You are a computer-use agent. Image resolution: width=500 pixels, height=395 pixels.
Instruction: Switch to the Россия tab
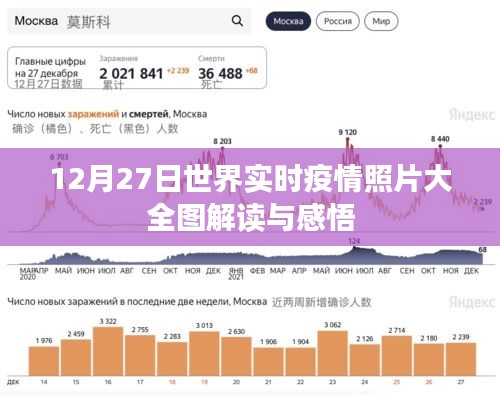pos(338,21)
